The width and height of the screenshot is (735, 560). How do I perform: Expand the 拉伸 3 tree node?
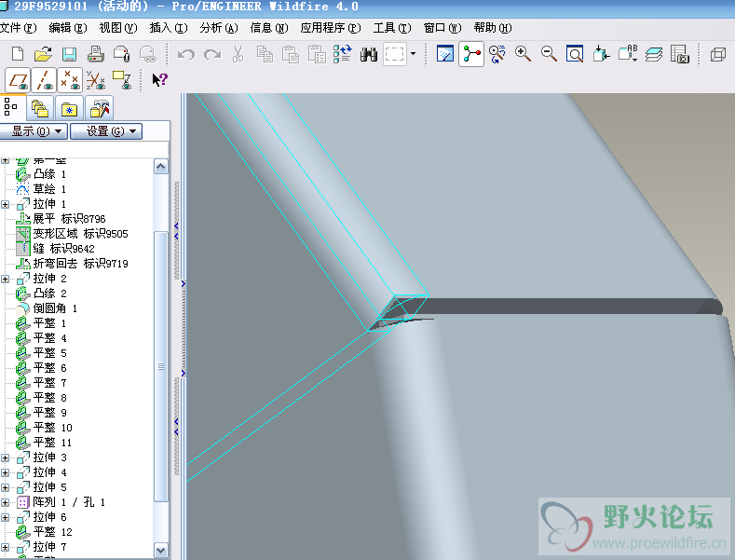coord(6,458)
